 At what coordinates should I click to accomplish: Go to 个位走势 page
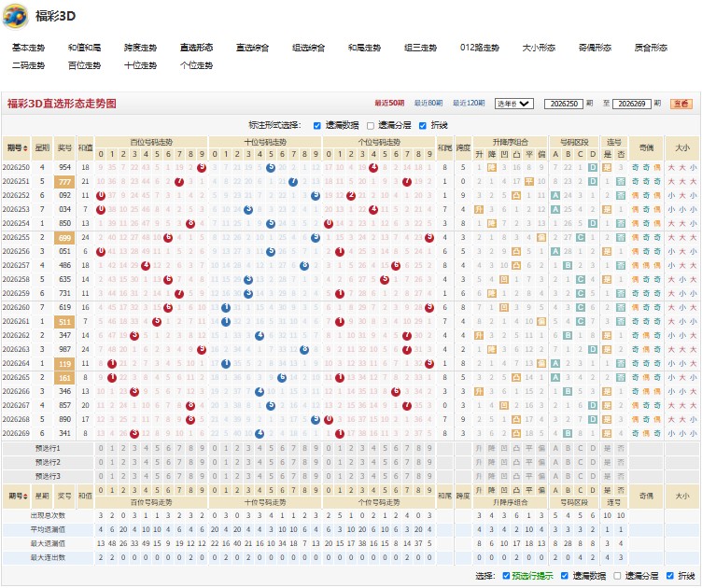[196, 65]
